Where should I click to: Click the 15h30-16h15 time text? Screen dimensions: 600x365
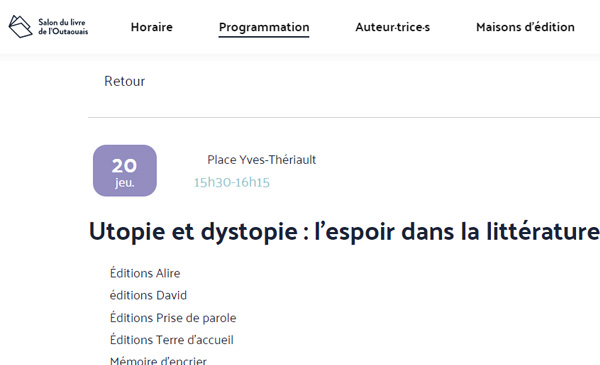pyautogui.click(x=232, y=182)
